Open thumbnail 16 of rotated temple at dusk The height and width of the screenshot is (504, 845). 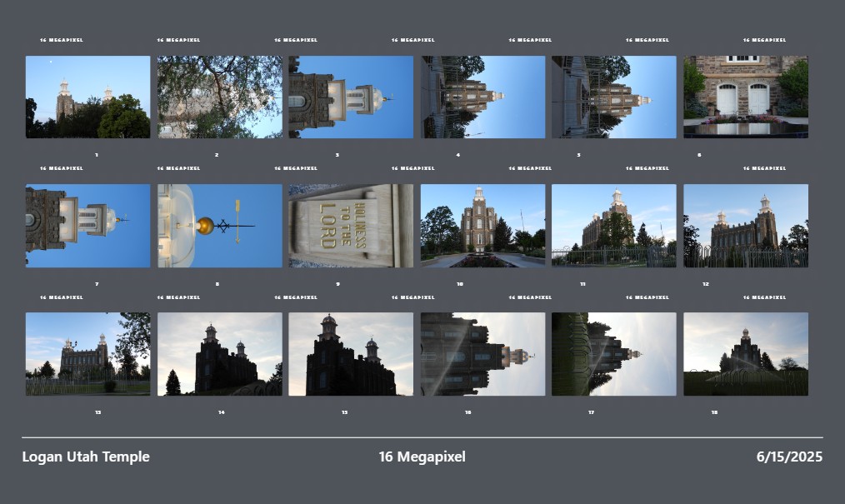coord(482,354)
